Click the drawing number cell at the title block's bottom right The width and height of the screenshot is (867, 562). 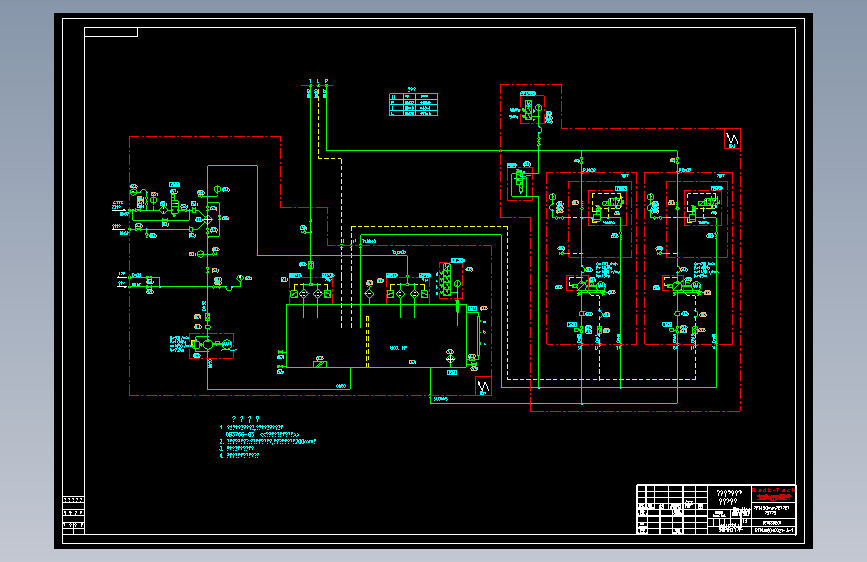click(774, 530)
